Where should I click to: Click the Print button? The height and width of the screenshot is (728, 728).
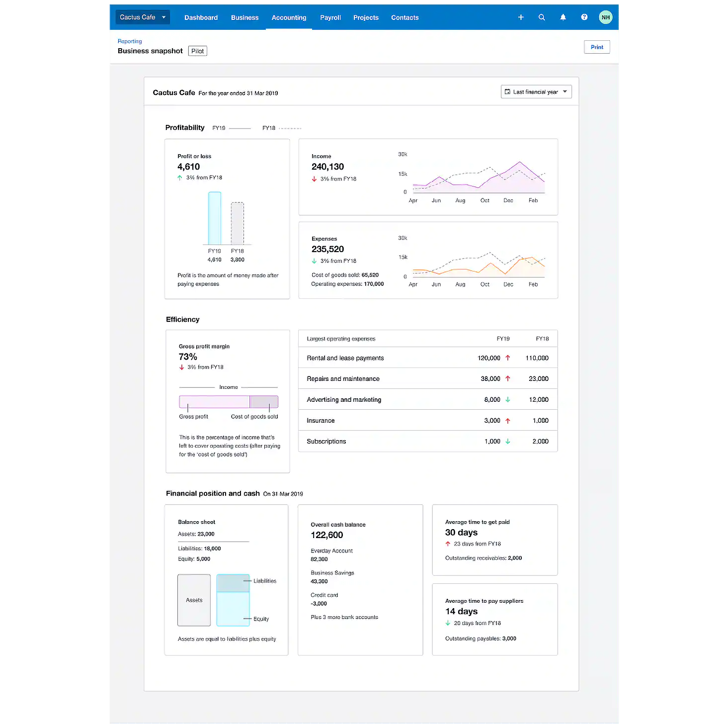tap(596, 47)
